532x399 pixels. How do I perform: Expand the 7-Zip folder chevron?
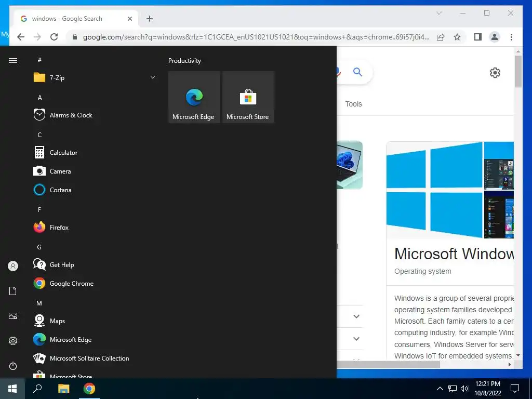[153, 77]
